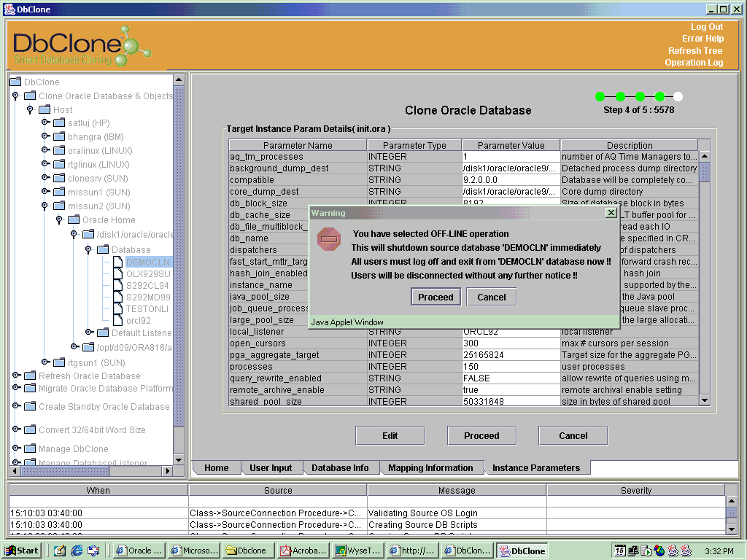This screenshot has height=560, width=747.
Task: Switch to the User Input tab
Action: [271, 467]
